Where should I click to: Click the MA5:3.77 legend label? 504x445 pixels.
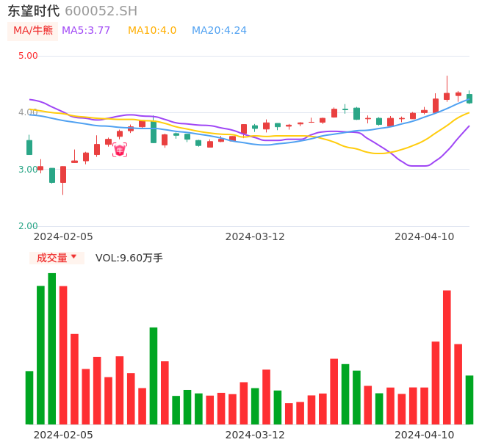point(86,31)
